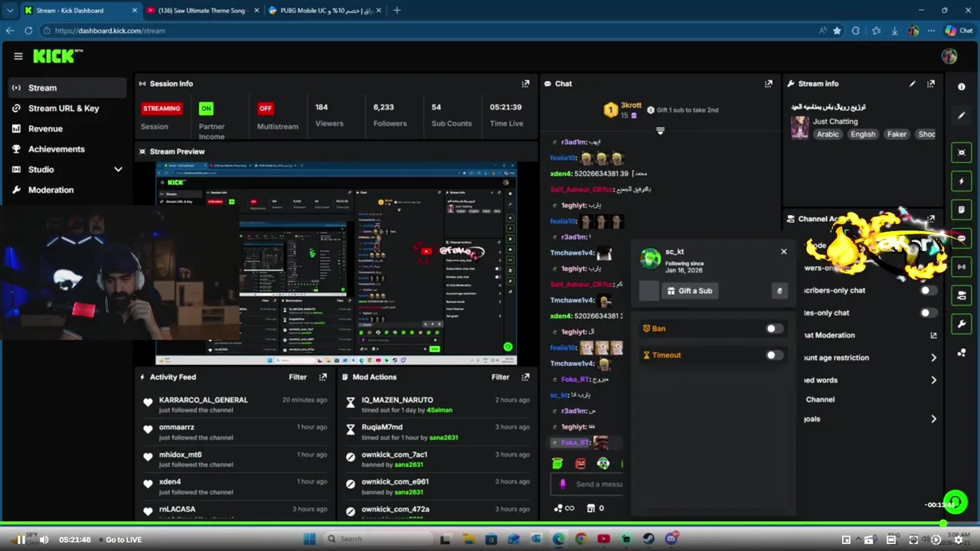Viewport: 980px width, 551px height.
Task: Click the icon button right of Gift a Sub
Action: (779, 291)
